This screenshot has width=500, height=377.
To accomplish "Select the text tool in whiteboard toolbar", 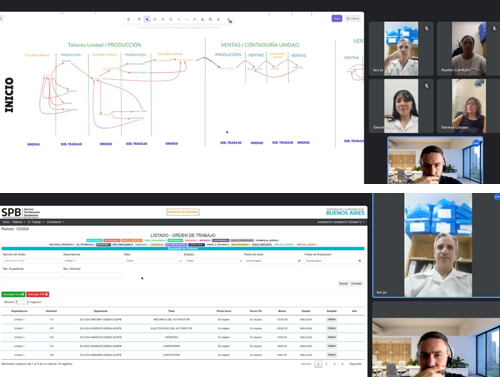I will 202,19.
